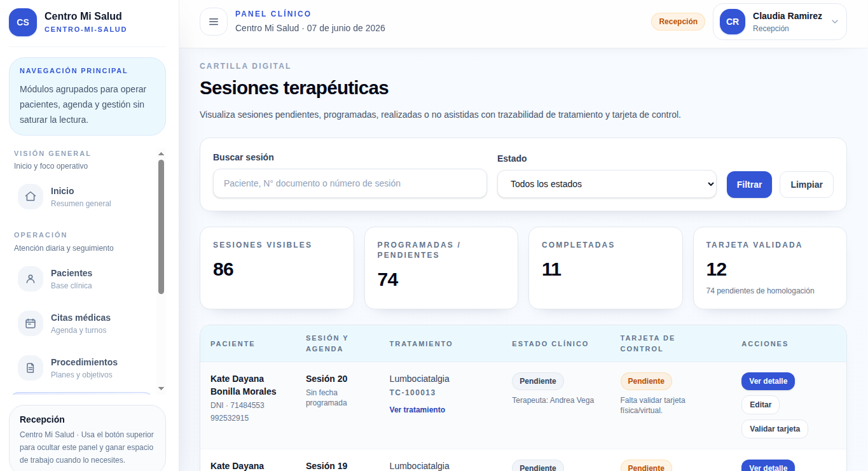868x471 pixels.
Task: Click the 'TARJETA DE CONTROL' column header
Action: pos(647,344)
